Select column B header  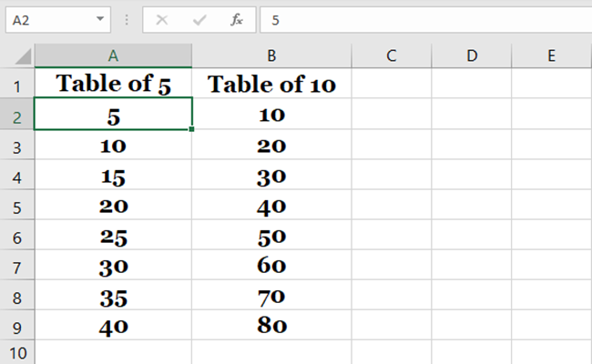(271, 56)
